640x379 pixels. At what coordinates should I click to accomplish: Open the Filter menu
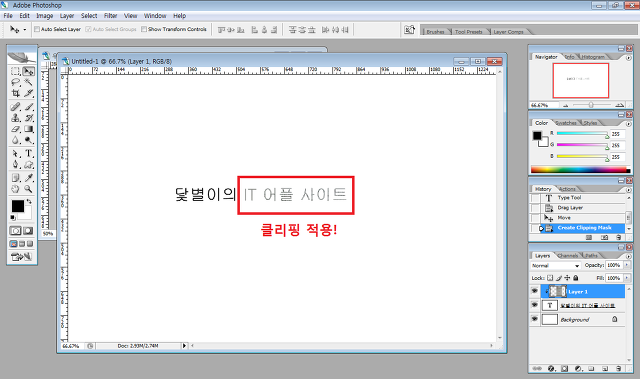(x=111, y=16)
